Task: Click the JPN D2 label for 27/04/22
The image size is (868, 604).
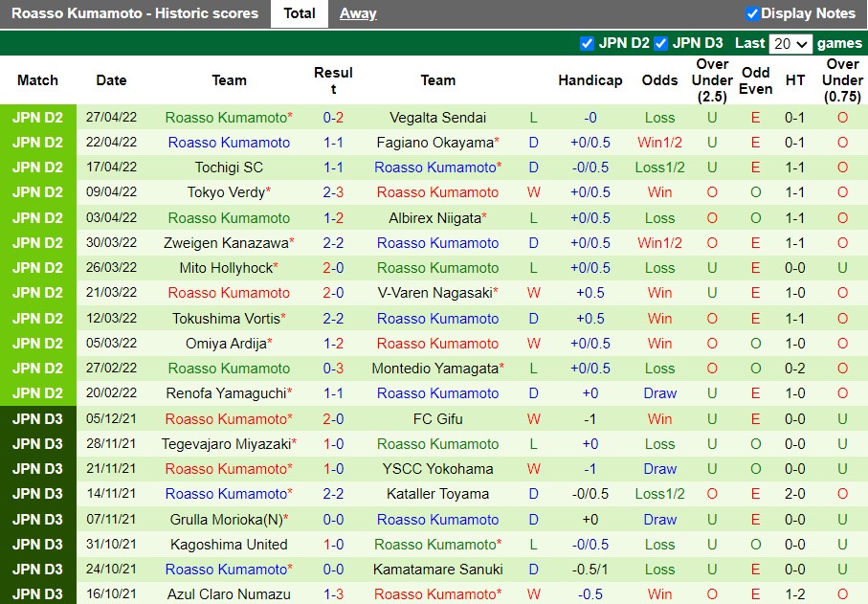Action: [37, 118]
